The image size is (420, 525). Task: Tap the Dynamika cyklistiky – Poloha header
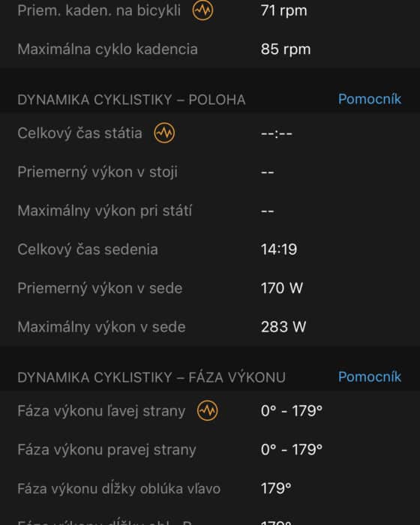[x=132, y=100]
